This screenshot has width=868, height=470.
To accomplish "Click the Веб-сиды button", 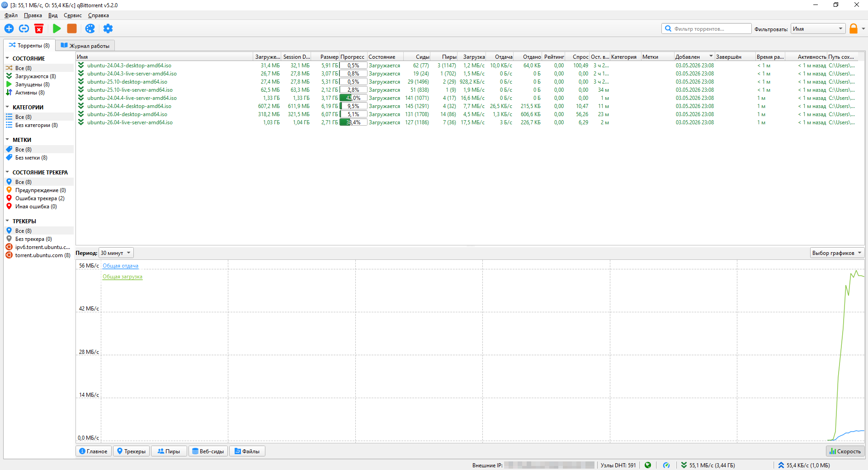I will (x=208, y=451).
